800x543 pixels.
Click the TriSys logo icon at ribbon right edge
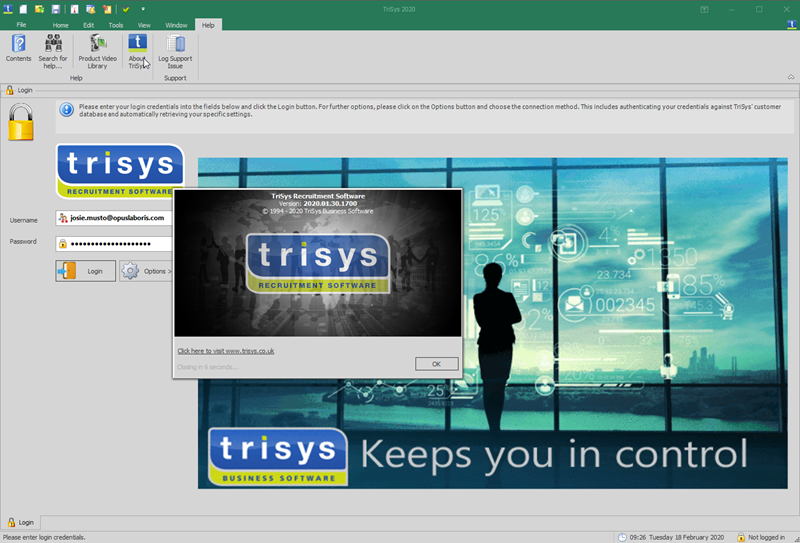click(x=792, y=24)
